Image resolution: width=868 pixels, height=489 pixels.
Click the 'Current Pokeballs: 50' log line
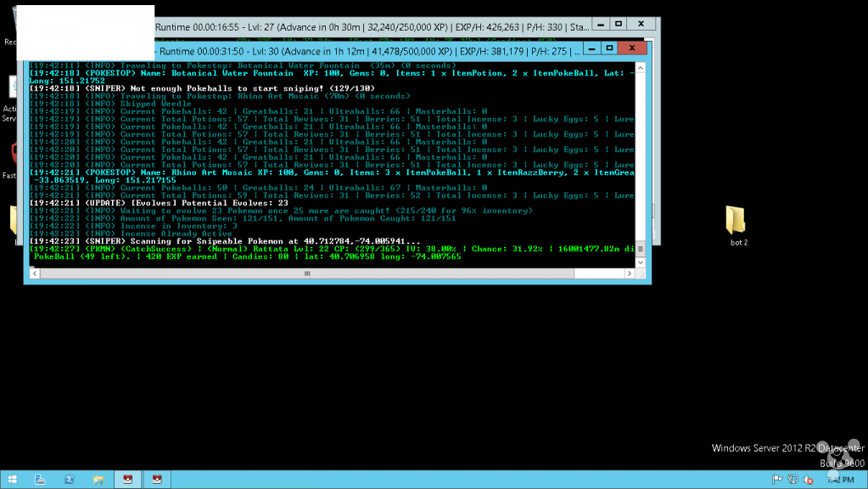tap(258, 188)
